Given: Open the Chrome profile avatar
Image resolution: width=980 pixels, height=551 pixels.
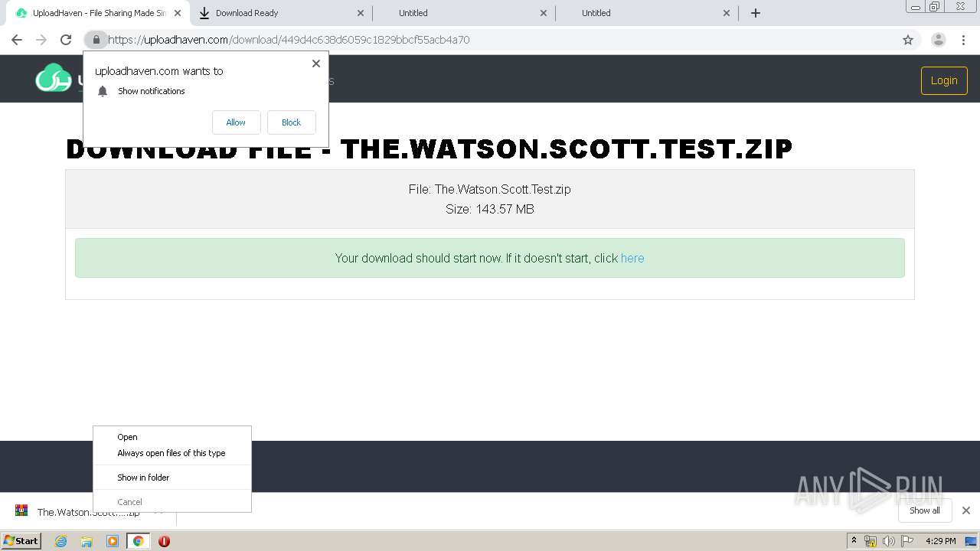Looking at the screenshot, I should [939, 40].
